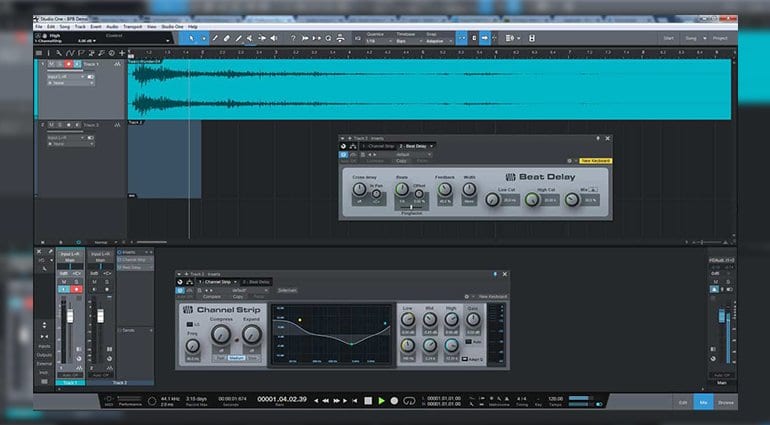Image resolution: width=770 pixels, height=425 pixels.
Task: Pin the Beat Delay plugin window
Action: 598,139
